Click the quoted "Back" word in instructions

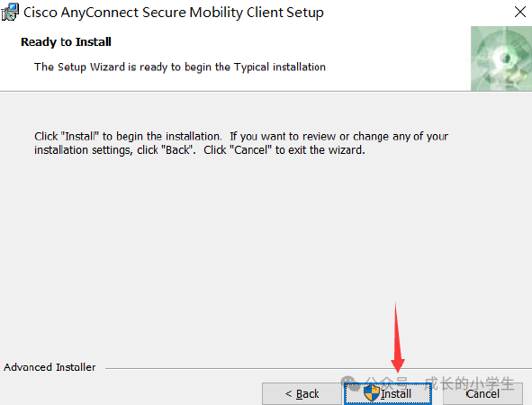tap(176, 150)
